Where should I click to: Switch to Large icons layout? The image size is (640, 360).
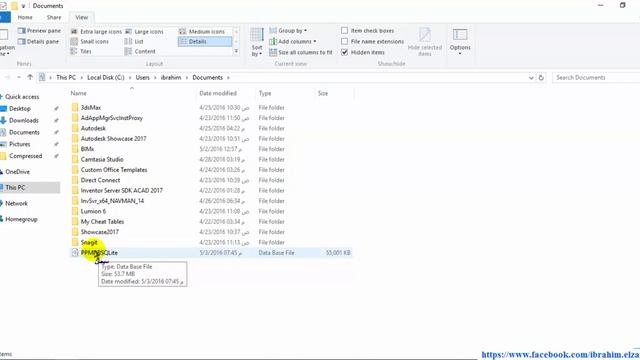point(144,31)
